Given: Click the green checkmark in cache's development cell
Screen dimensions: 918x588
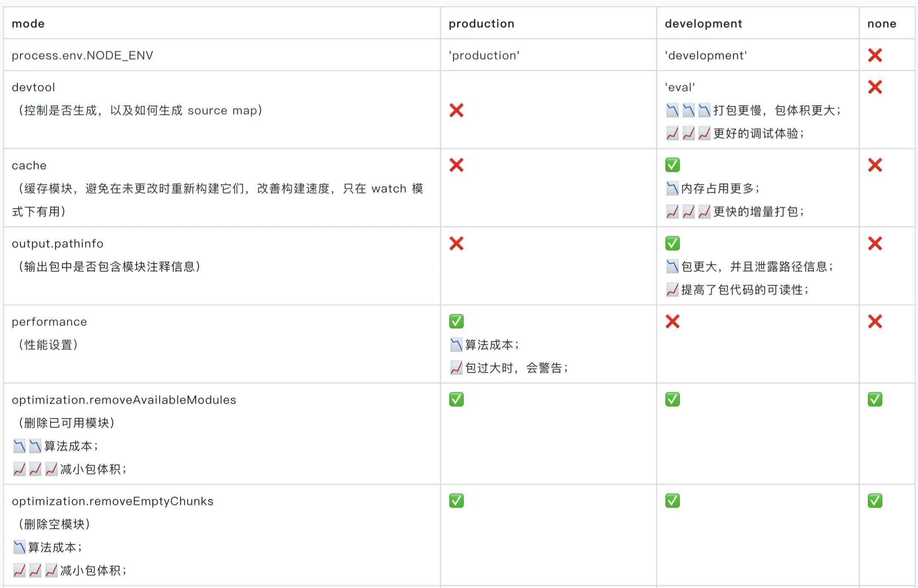Looking at the screenshot, I should pyautogui.click(x=672, y=165).
